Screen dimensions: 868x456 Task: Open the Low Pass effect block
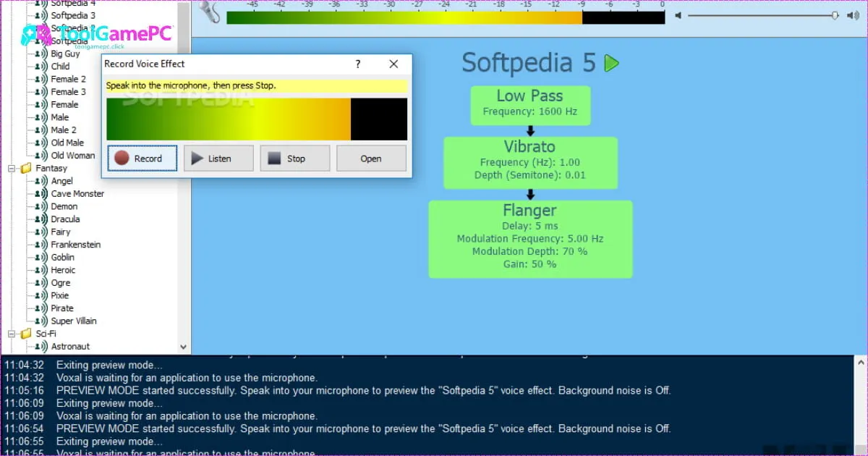530,105
